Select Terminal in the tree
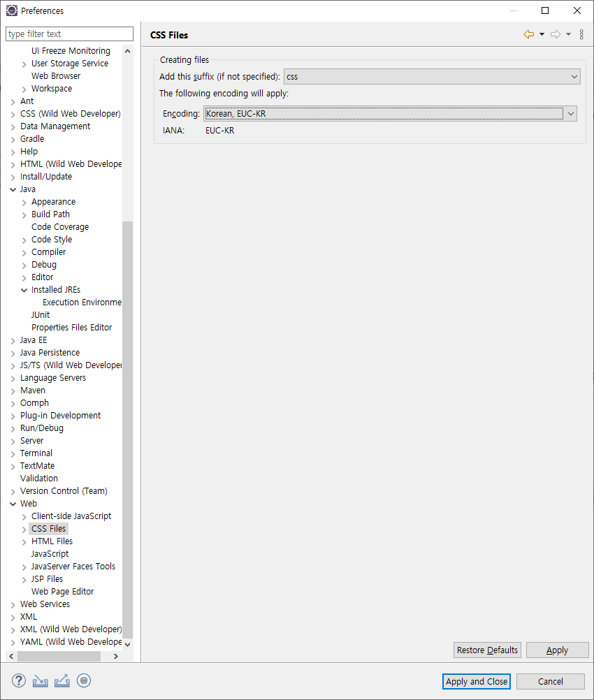The width and height of the screenshot is (594, 700). pyautogui.click(x=36, y=453)
